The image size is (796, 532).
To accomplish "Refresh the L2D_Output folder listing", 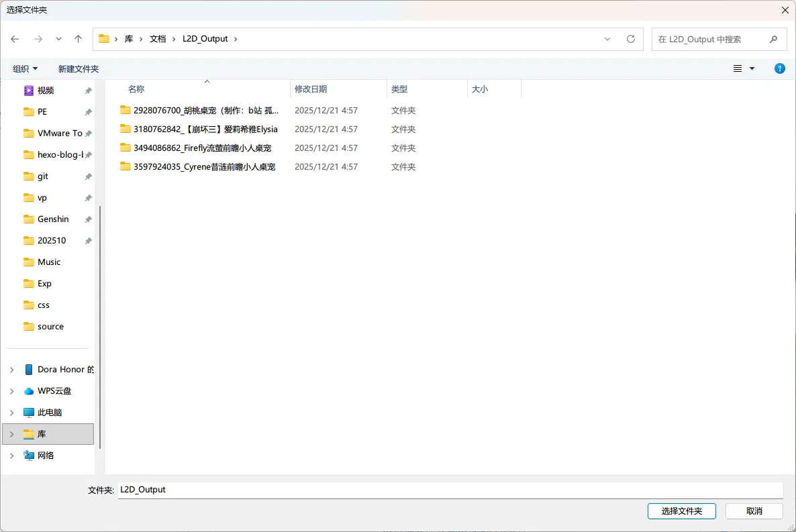I will 630,39.
